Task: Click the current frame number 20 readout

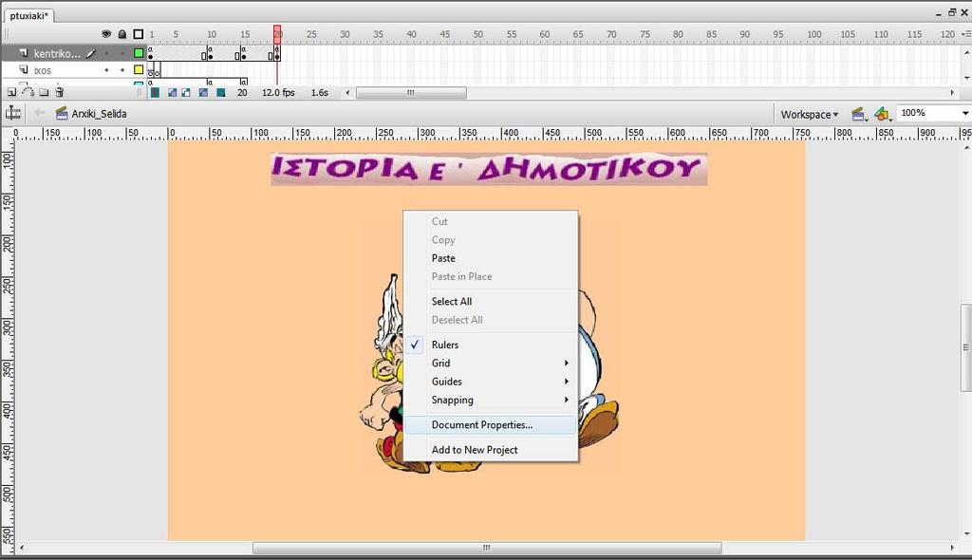Action: click(x=242, y=92)
